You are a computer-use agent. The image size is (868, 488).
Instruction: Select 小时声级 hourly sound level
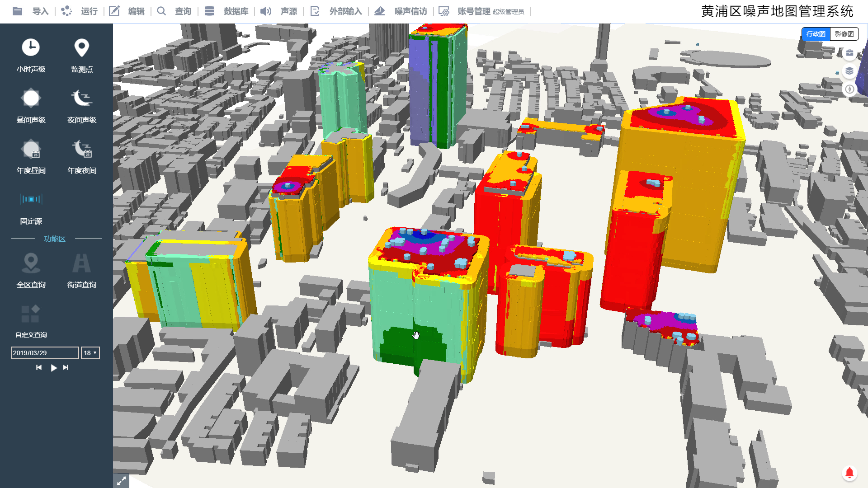pyautogui.click(x=31, y=56)
